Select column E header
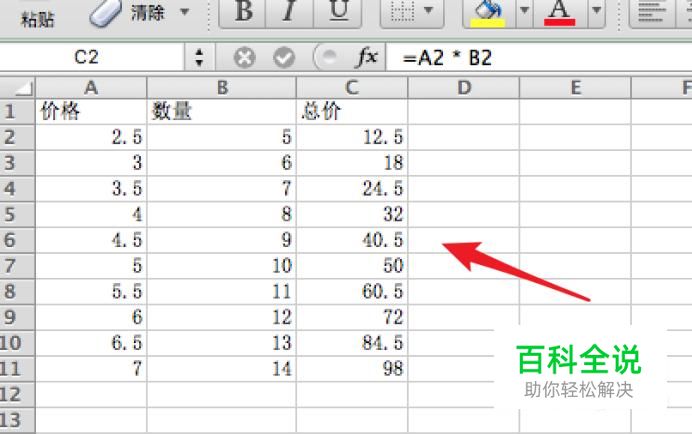 (x=575, y=87)
